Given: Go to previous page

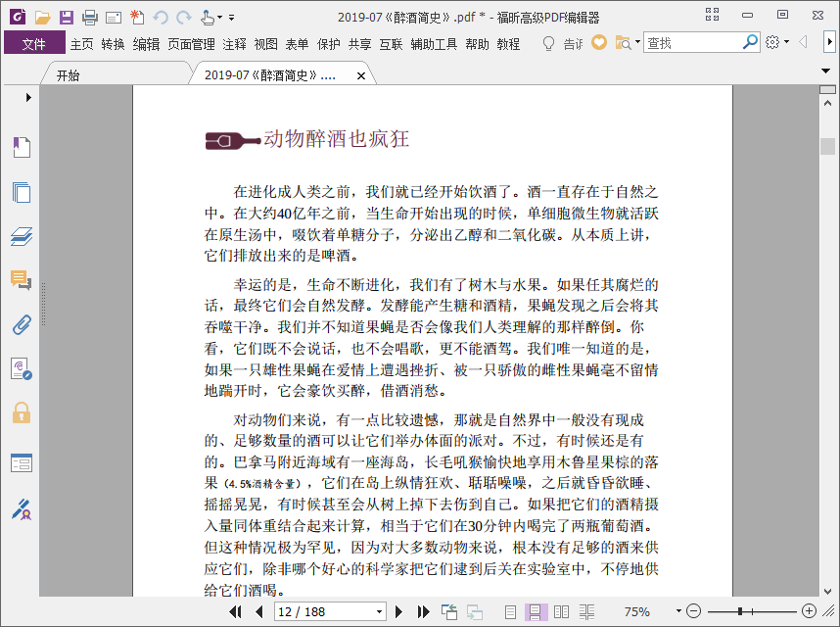Looking at the screenshot, I should 259,611.
